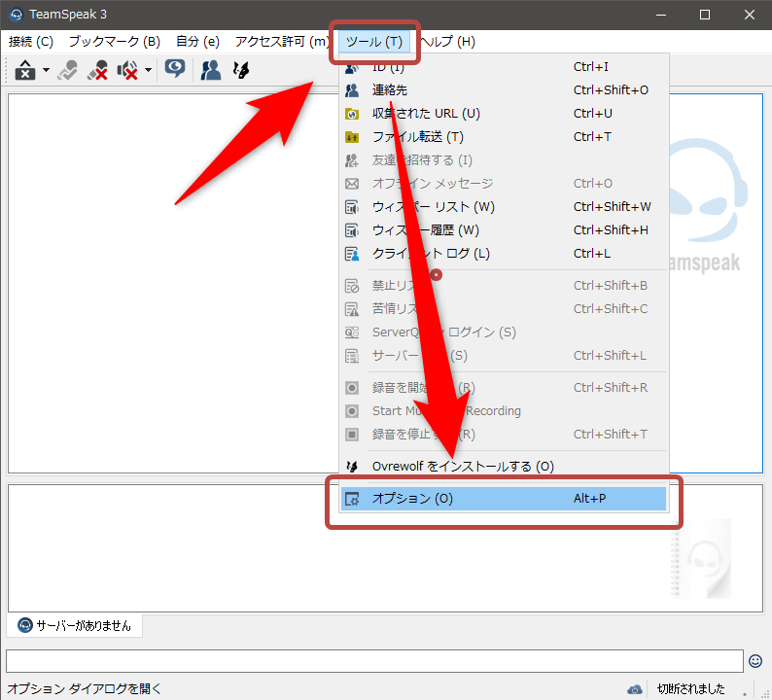Viewport: 772px width, 700px height.
Task: Open the contacts toolbar icon
Action: (x=211, y=70)
